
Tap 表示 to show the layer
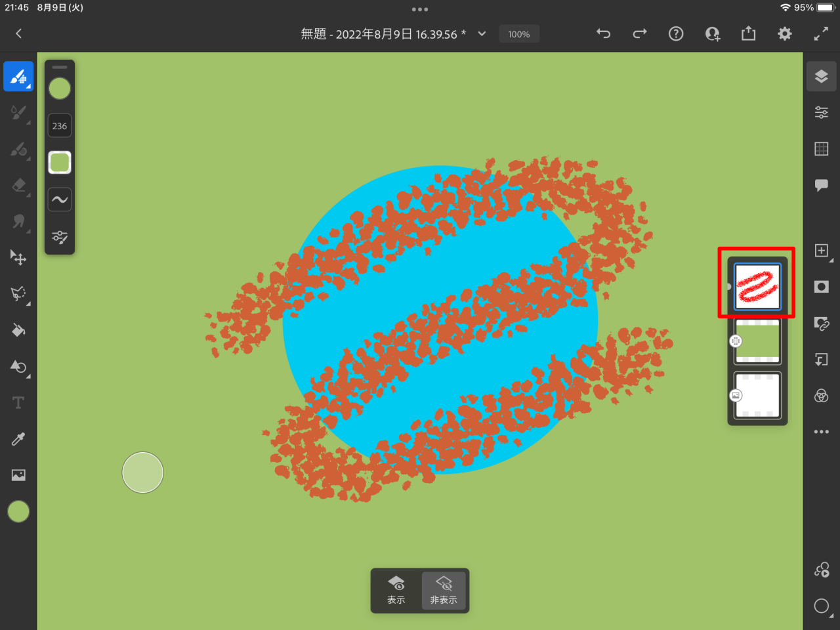pos(396,591)
